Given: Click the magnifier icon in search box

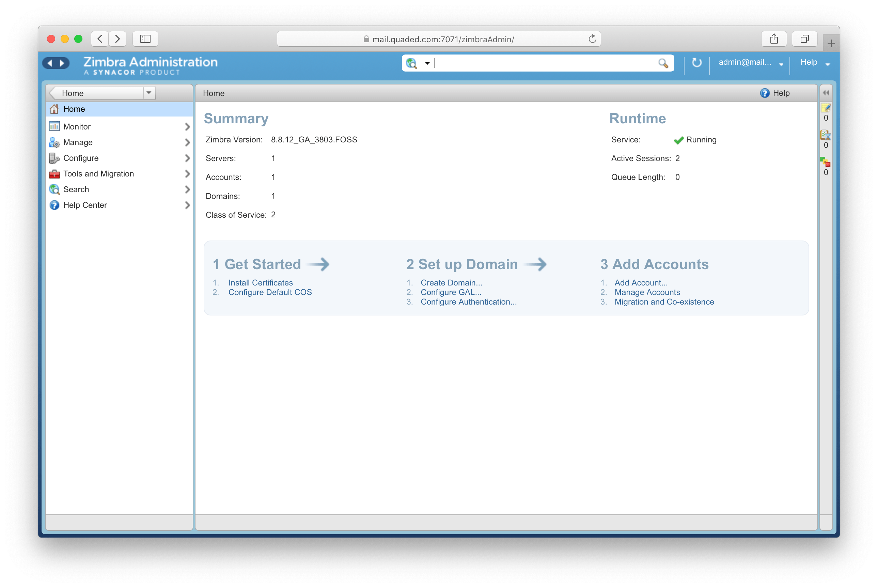Looking at the screenshot, I should [x=663, y=63].
